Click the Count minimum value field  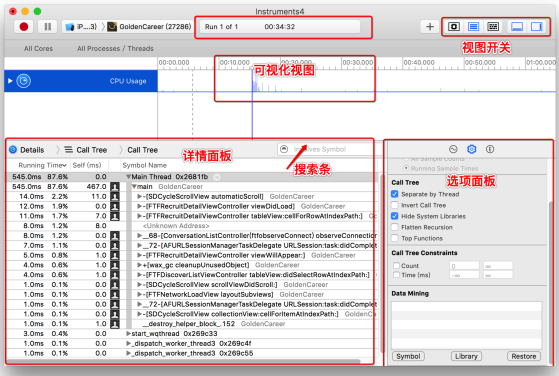tap(464, 266)
